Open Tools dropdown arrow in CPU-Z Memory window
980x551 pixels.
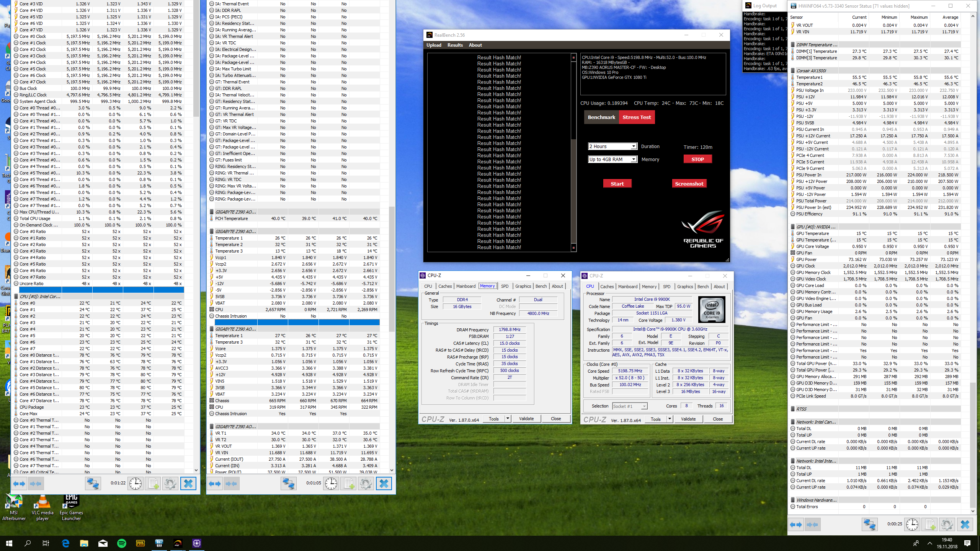tap(508, 419)
